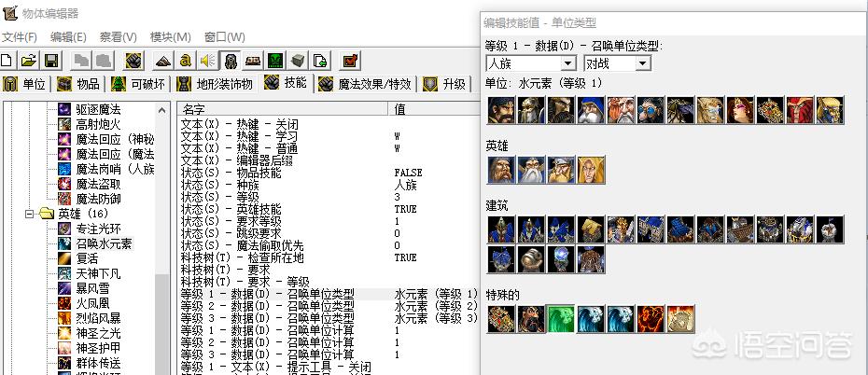Select row 科技树(T) - 检查所在地
Image resolution: width=868 pixels, height=375 pixels.
(x=329, y=257)
